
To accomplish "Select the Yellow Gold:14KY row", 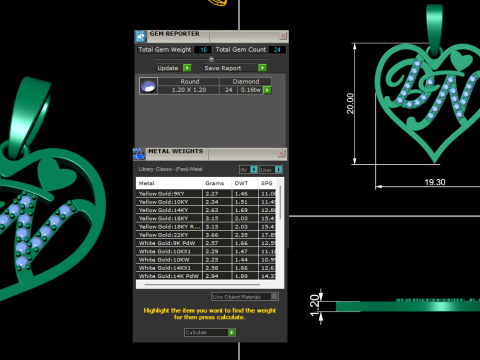I will click(206, 210).
